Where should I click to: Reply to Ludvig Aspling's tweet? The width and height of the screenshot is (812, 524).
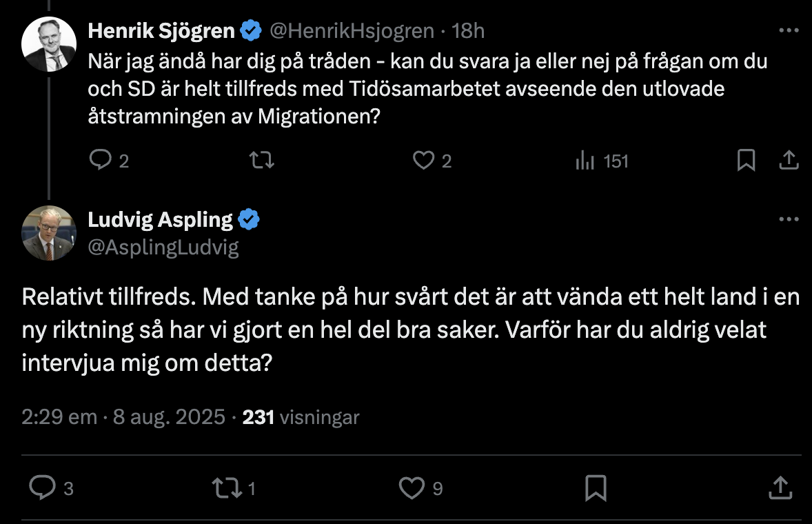[43, 488]
